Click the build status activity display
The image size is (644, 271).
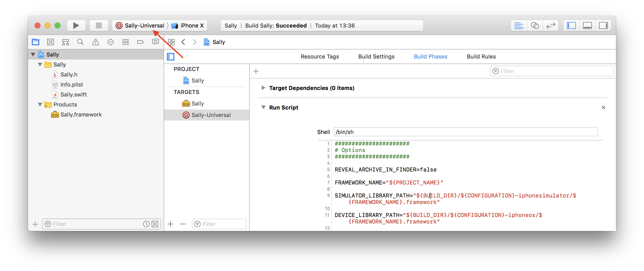322,25
